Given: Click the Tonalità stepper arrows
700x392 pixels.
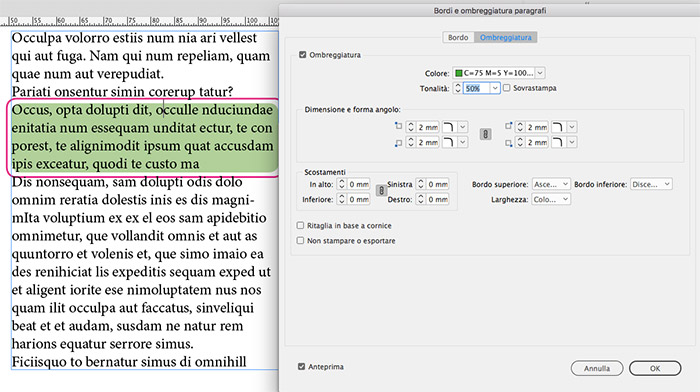Looking at the screenshot, I should [x=458, y=88].
